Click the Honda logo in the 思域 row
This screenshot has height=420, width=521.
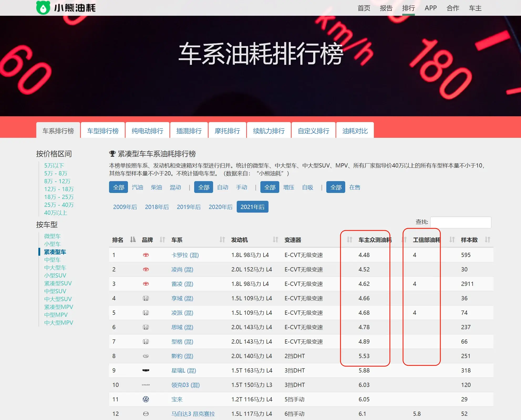pyautogui.click(x=146, y=327)
